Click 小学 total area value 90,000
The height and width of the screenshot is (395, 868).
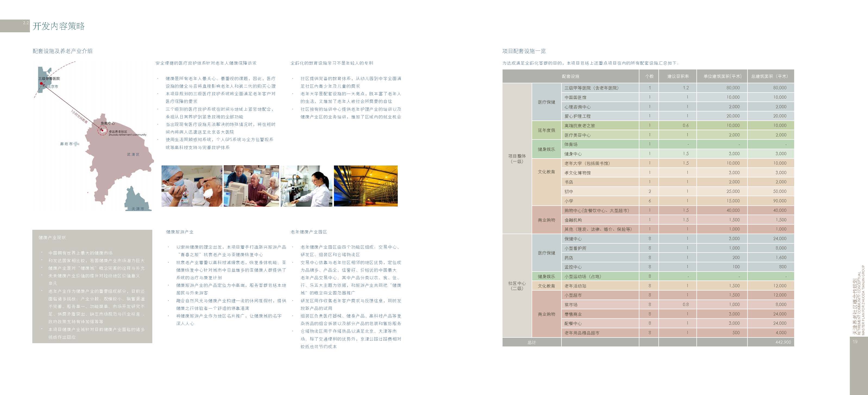click(x=780, y=201)
